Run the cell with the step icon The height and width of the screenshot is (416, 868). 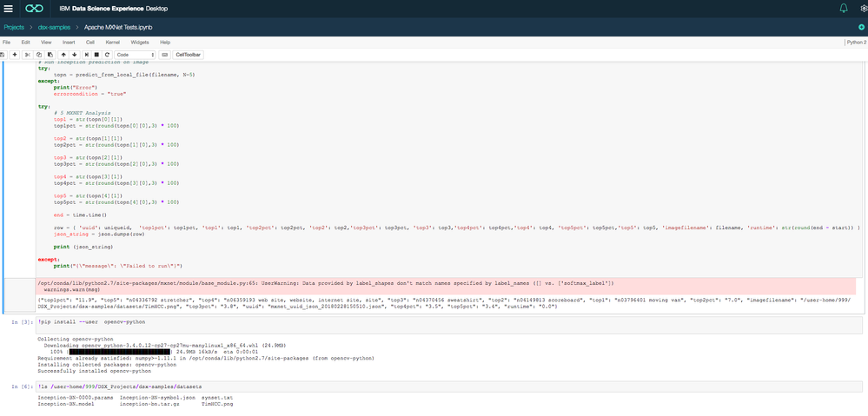(x=86, y=55)
